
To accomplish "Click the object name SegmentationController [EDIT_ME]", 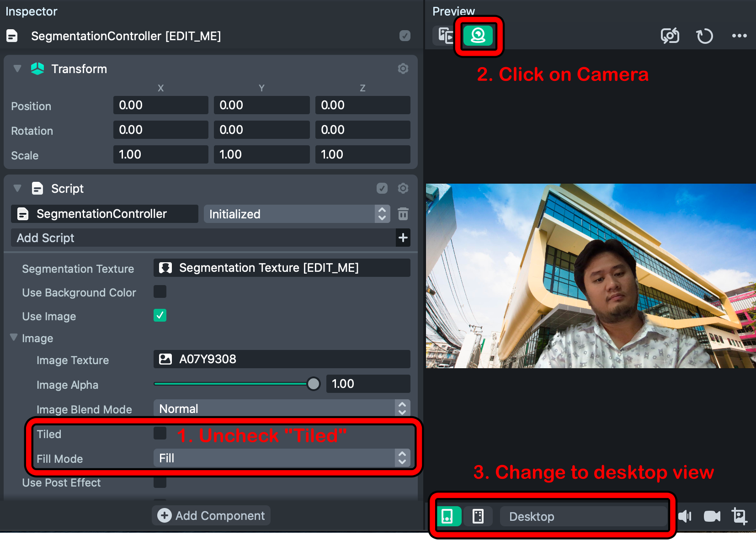I will 126,36.
